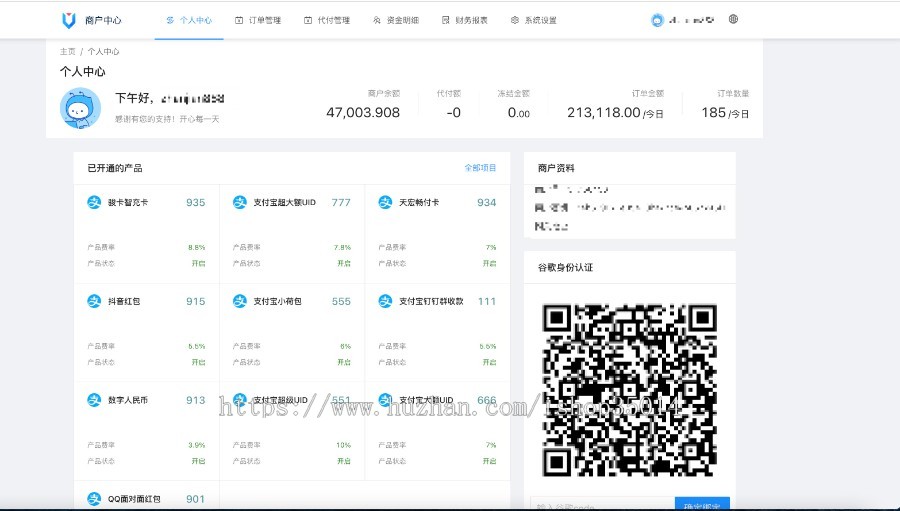Click the 支付宝钉钉群收款 Alipay icon
The width and height of the screenshot is (900, 511).
pyautogui.click(x=385, y=301)
